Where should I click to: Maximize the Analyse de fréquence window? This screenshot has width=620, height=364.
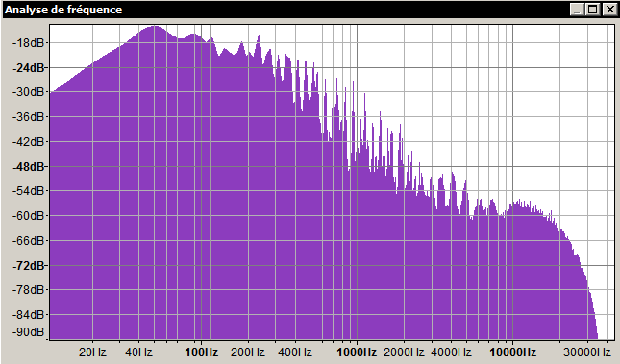coord(593,10)
